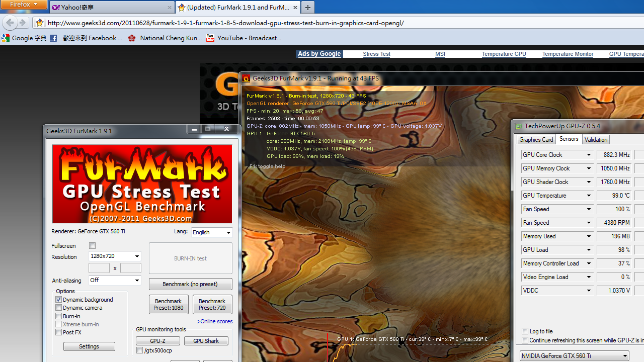Click the custom resolution height field

pos(130,268)
